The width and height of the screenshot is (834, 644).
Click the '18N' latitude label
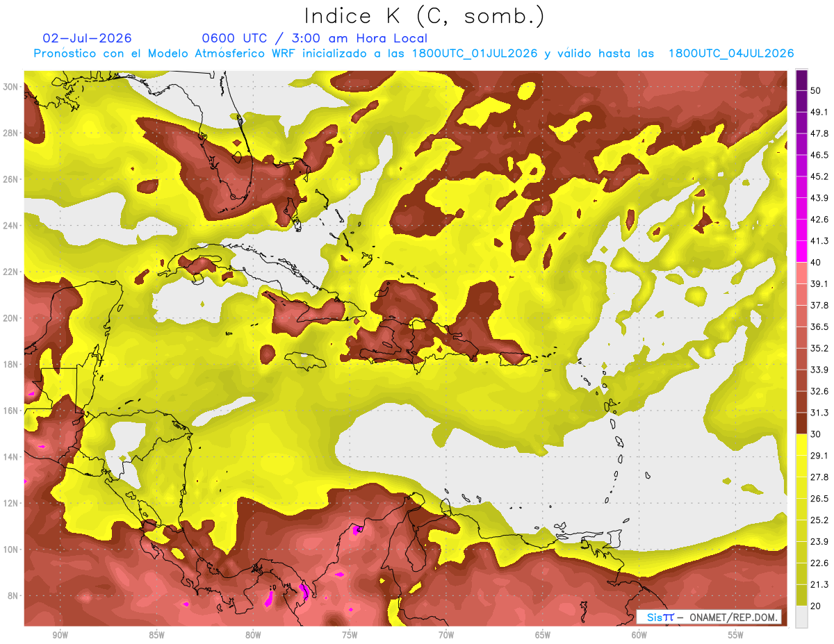click(10, 365)
